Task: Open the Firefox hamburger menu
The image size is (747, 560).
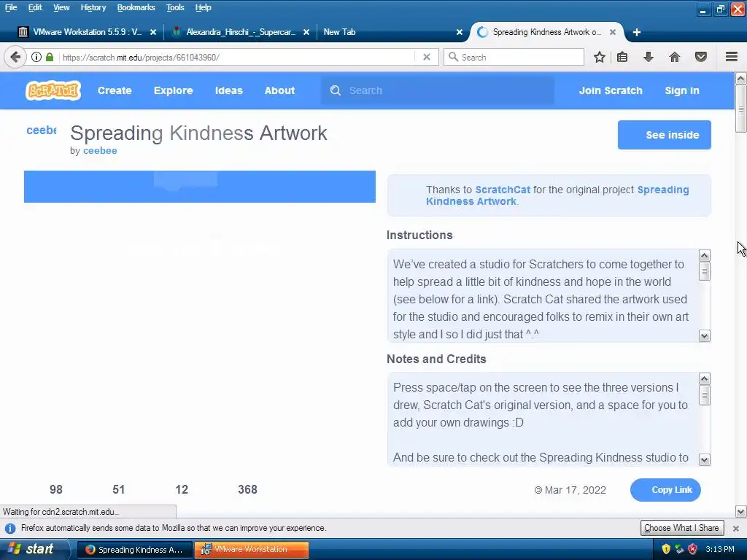Action: tap(732, 57)
